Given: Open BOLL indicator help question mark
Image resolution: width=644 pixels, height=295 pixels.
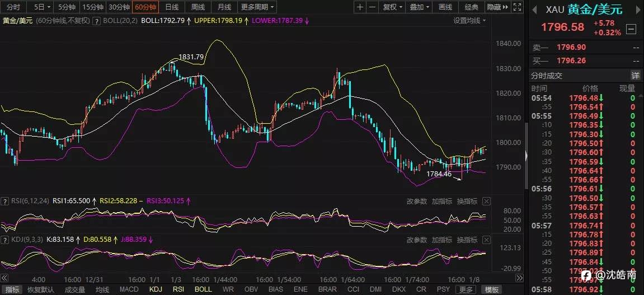Looking at the screenshot, I should (96, 21).
